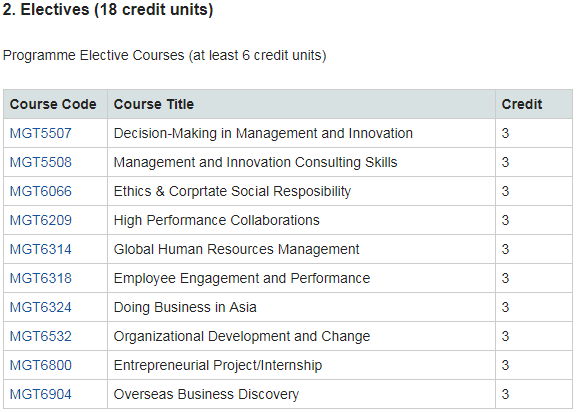Viewport: 577px width, 412px height.
Task: Click Doing Business in Asia title
Action: (x=185, y=308)
